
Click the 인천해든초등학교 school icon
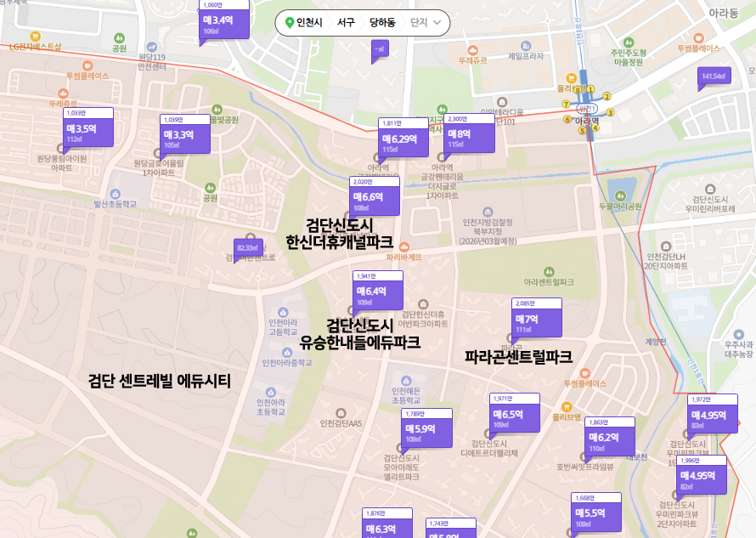click(406, 381)
